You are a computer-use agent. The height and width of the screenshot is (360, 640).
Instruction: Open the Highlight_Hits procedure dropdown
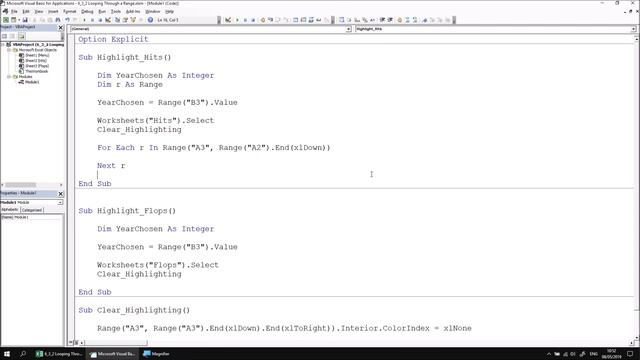click(633, 29)
